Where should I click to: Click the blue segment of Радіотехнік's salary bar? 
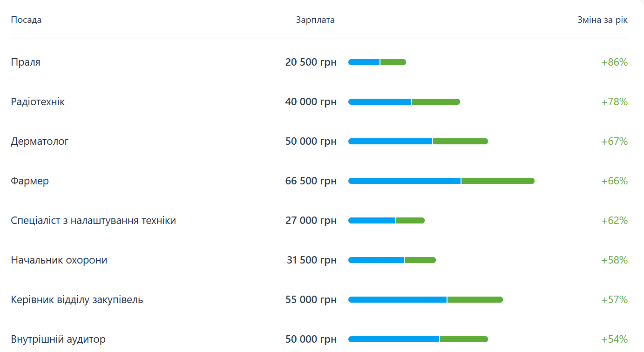click(380, 102)
